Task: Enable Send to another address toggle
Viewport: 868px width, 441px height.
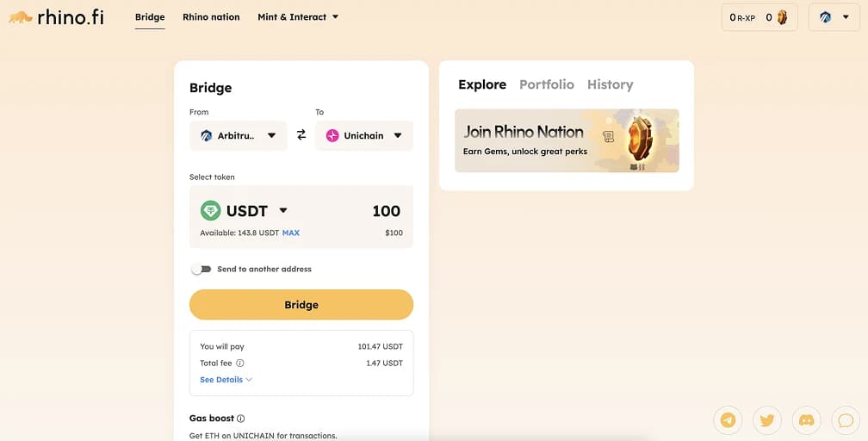Action: [x=201, y=269]
